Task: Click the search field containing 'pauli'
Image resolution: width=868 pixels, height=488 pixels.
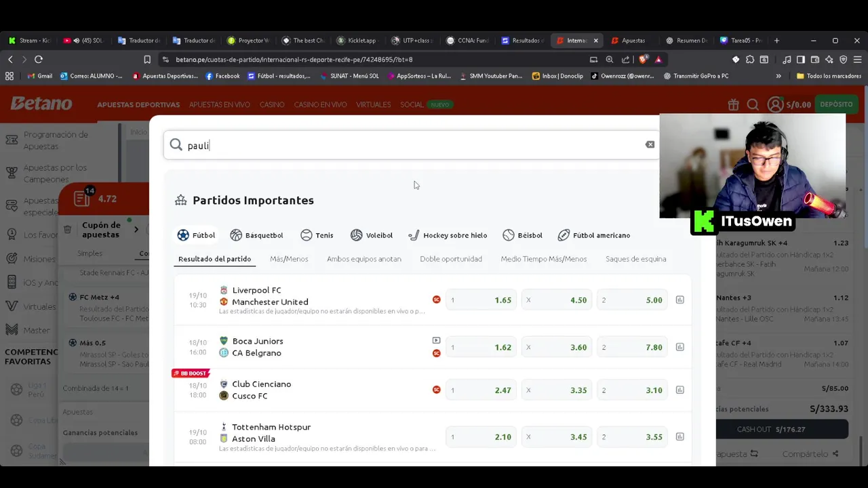Action: 411,145
